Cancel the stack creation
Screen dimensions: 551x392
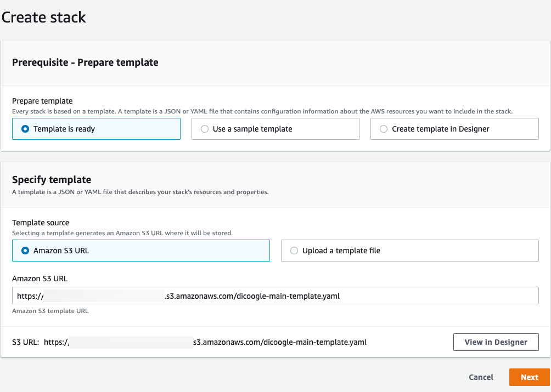pos(480,377)
